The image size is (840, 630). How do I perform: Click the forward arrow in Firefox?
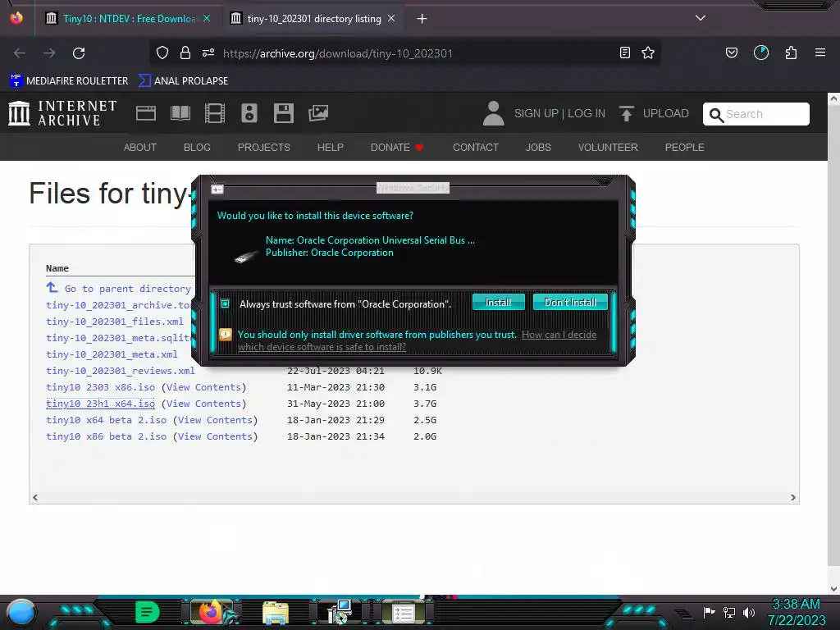pyautogui.click(x=49, y=53)
